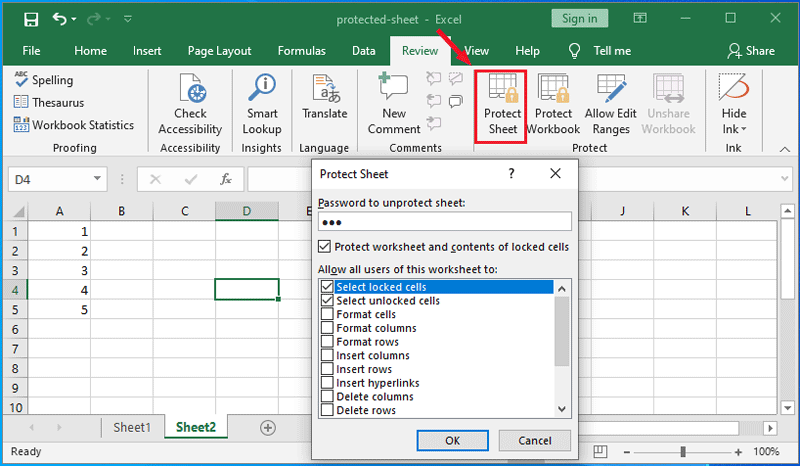Add a New Comment
800x466 pixels.
pyautogui.click(x=394, y=104)
